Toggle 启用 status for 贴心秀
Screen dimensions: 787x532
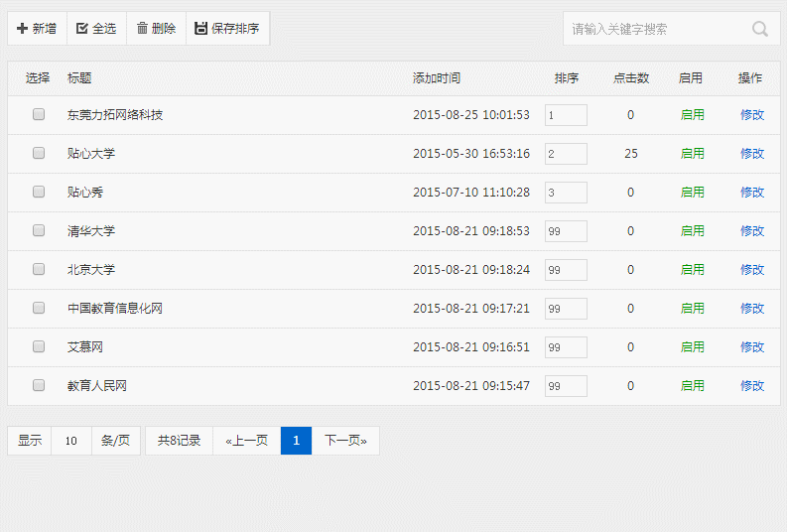692,193
